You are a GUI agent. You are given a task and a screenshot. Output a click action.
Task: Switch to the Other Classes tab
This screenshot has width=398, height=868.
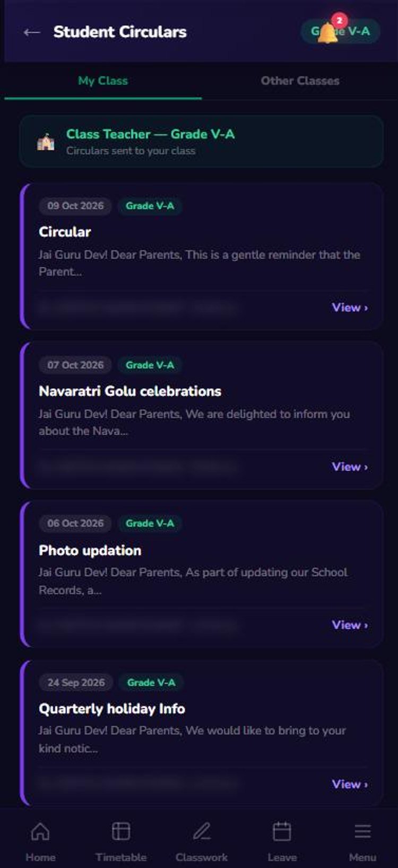click(x=300, y=81)
